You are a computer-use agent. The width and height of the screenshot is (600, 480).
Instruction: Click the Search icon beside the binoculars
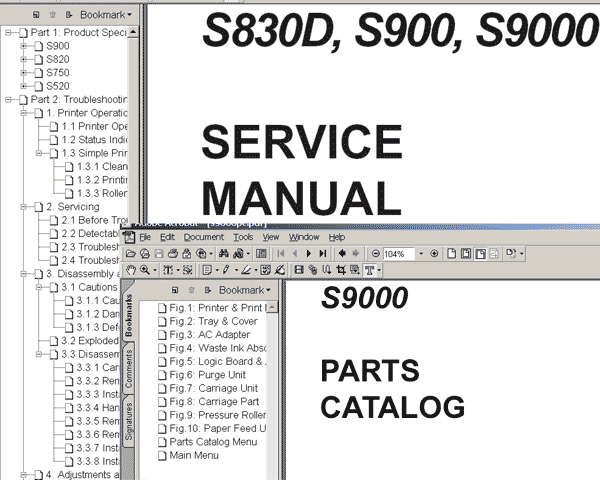(238, 253)
